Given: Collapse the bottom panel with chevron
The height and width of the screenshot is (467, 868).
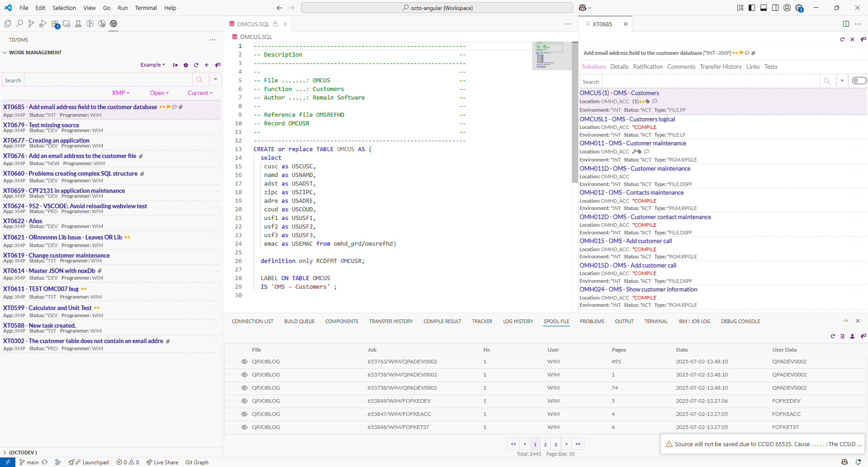Looking at the screenshot, I should click(846, 321).
